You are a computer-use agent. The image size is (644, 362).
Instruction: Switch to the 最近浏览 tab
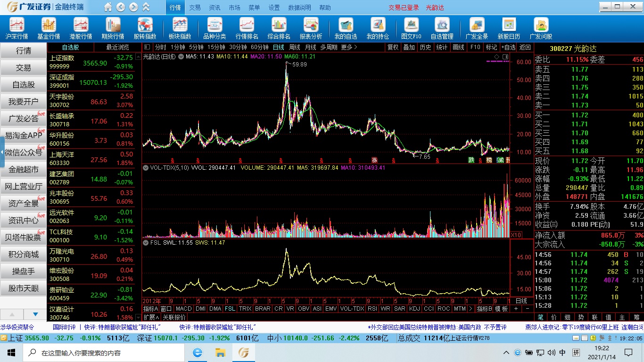pyautogui.click(x=117, y=47)
